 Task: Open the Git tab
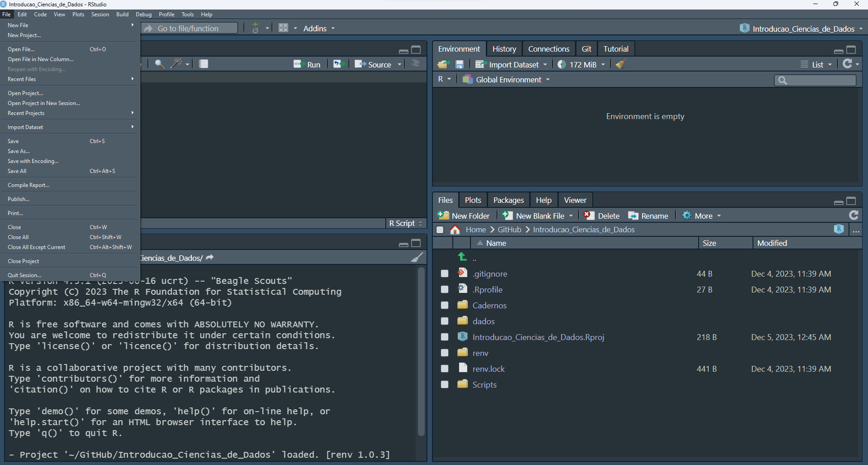pyautogui.click(x=586, y=49)
